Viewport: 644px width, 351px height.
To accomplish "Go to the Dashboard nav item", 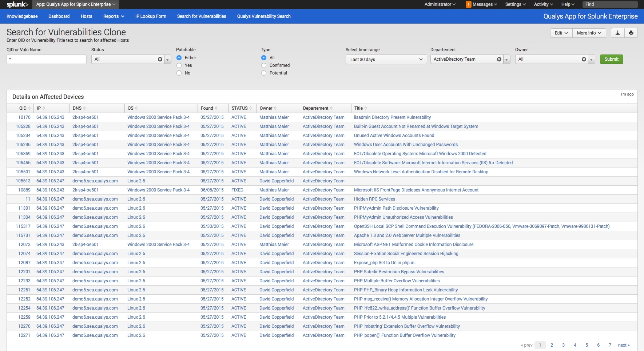I will click(59, 16).
